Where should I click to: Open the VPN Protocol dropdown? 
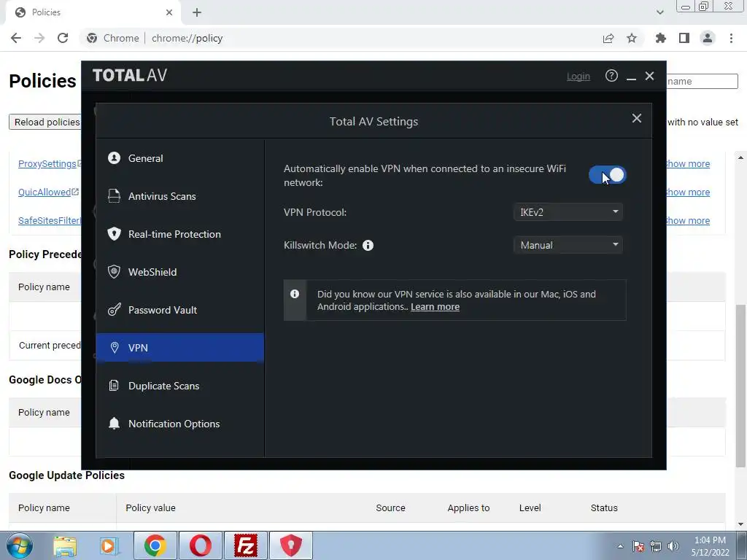click(568, 212)
